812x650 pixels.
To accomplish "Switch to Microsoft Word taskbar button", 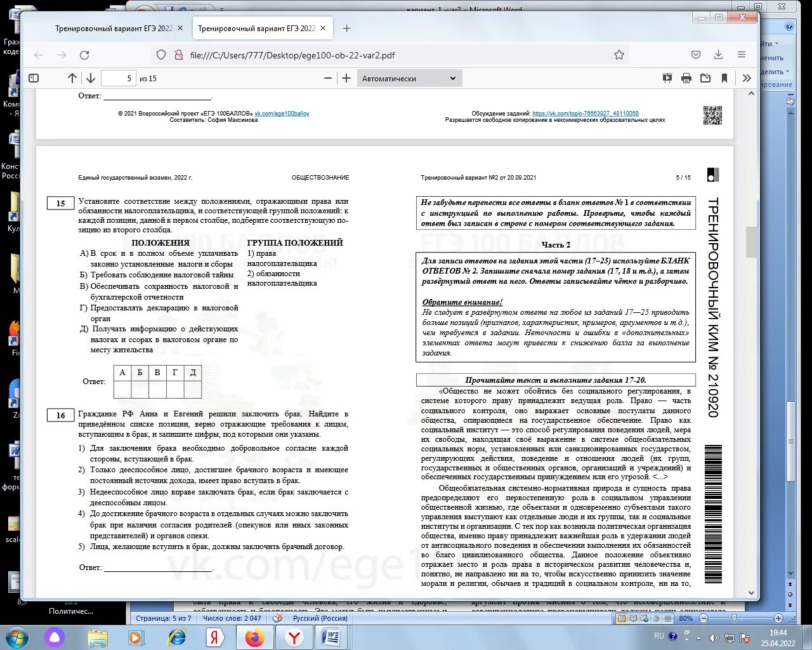I will (x=332, y=637).
